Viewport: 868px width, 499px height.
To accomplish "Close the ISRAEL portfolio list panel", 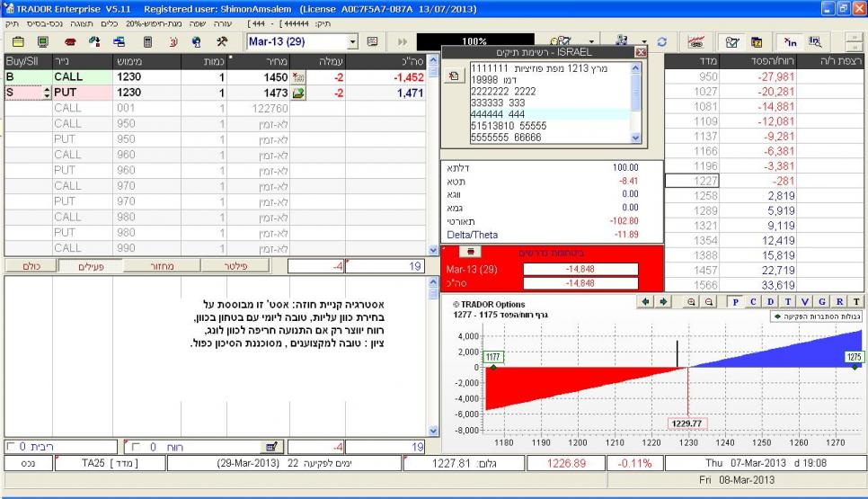I will point(640,53).
